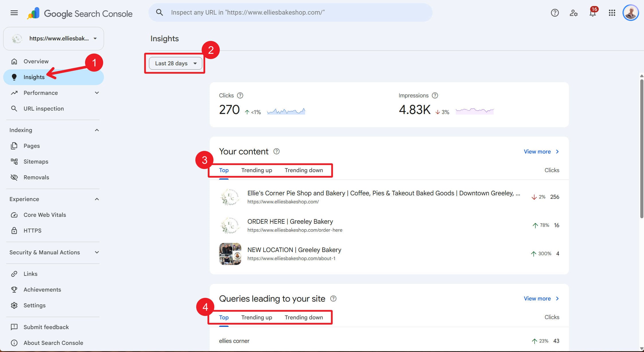Open the account profile avatar

(631, 13)
